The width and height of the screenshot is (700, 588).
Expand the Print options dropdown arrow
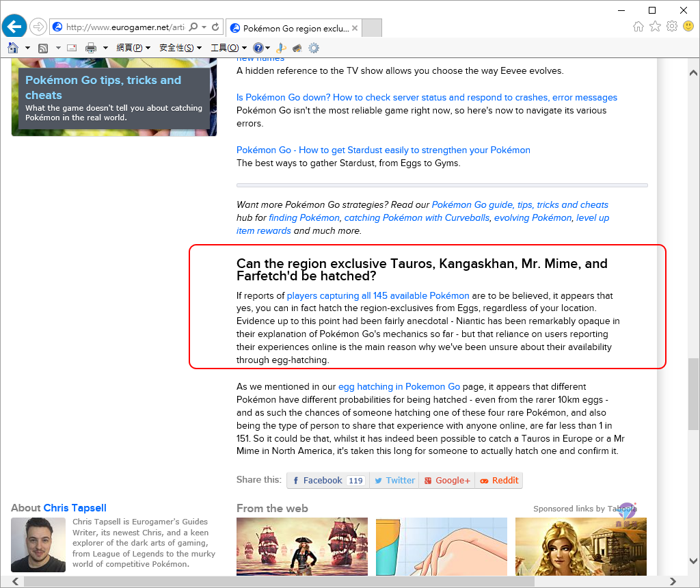click(x=105, y=48)
